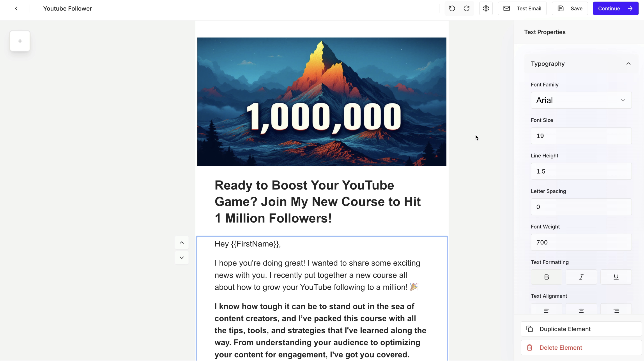
Task: Select the 1,000,000 mountain banner image
Action: tap(322, 102)
